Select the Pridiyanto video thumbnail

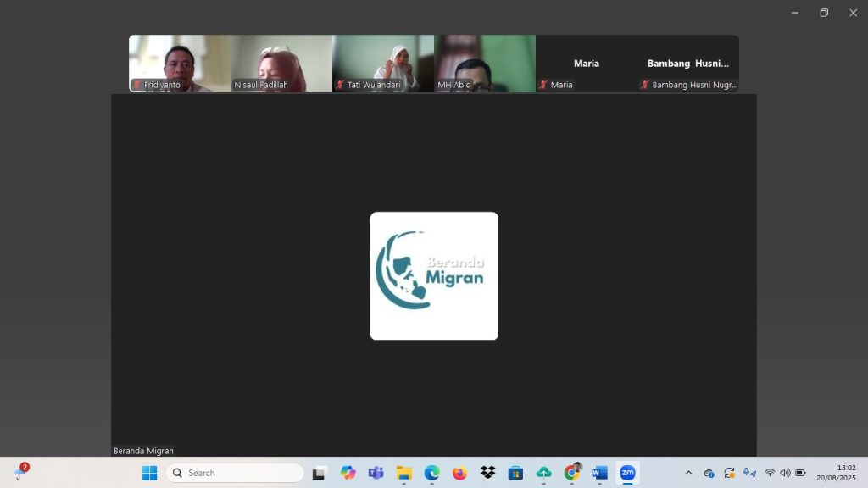(180, 63)
